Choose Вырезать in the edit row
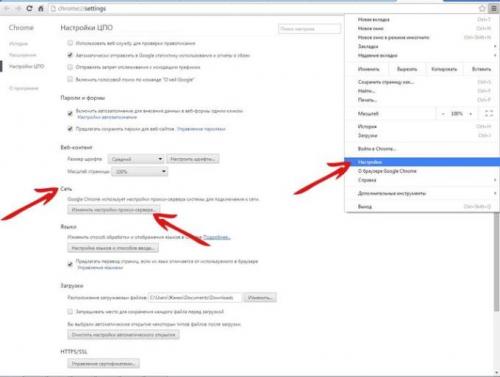The width and height of the screenshot is (500, 377). (407, 69)
